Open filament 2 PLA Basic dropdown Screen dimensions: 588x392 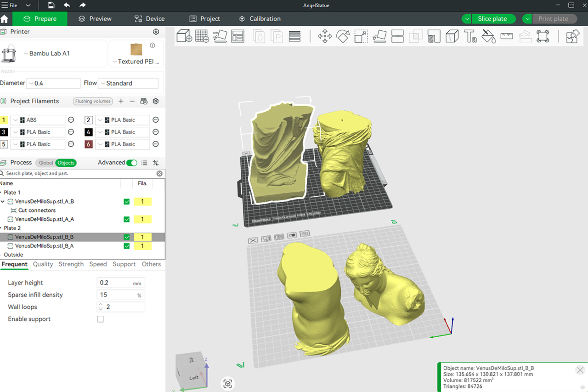pos(122,120)
